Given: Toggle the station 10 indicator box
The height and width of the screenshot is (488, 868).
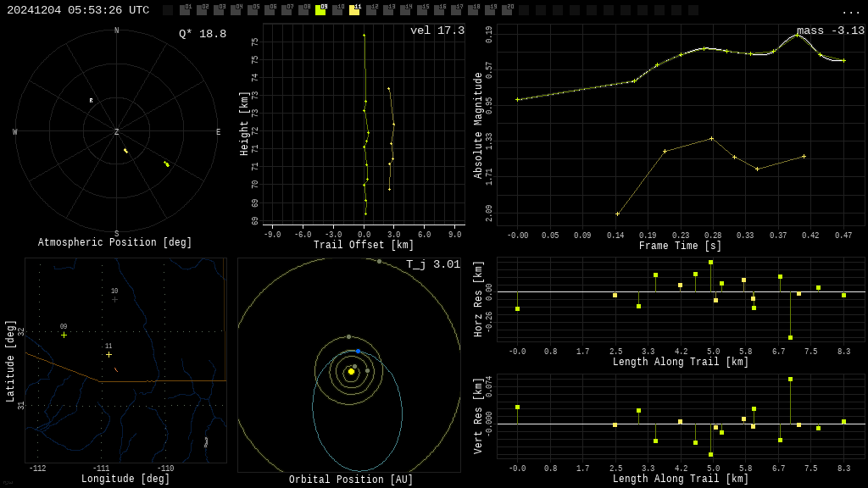Looking at the screenshot, I should [337, 10].
